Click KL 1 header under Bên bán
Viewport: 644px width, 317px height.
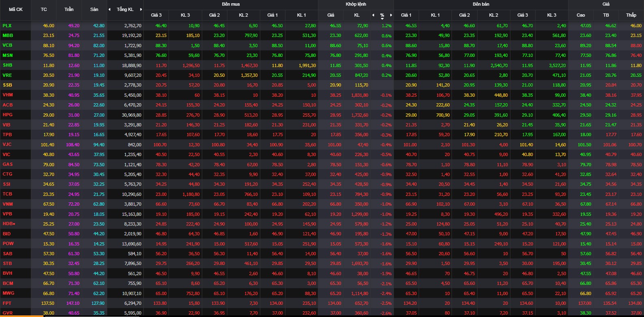tap(435, 15)
